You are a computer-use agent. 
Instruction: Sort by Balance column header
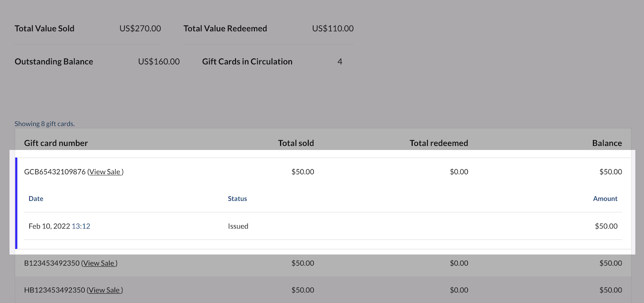(x=607, y=143)
